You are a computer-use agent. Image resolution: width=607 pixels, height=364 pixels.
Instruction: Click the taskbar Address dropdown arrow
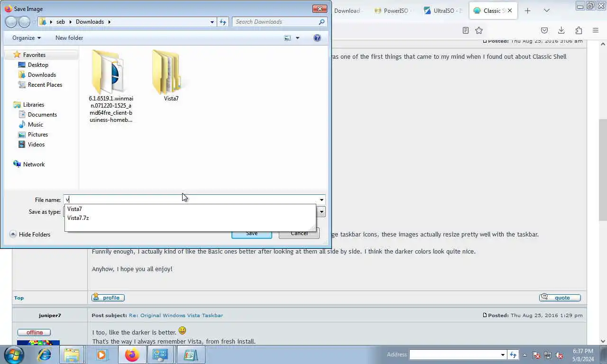(503, 355)
